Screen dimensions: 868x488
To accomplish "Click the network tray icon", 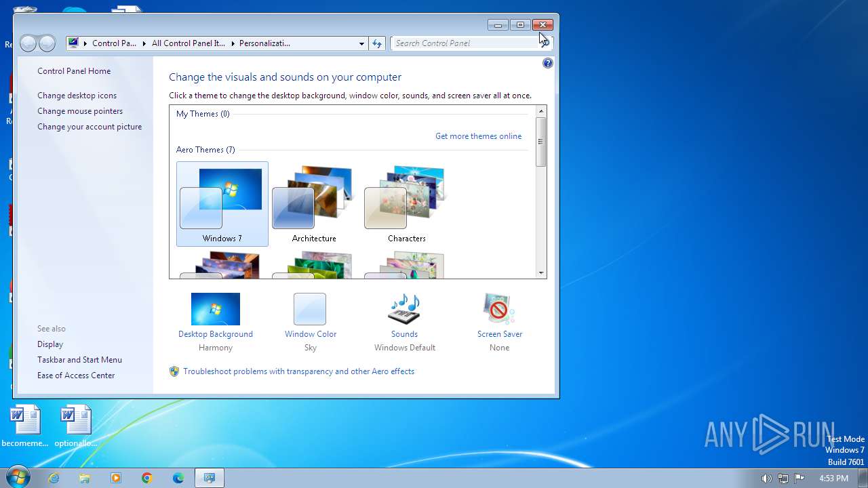I will pos(783,478).
